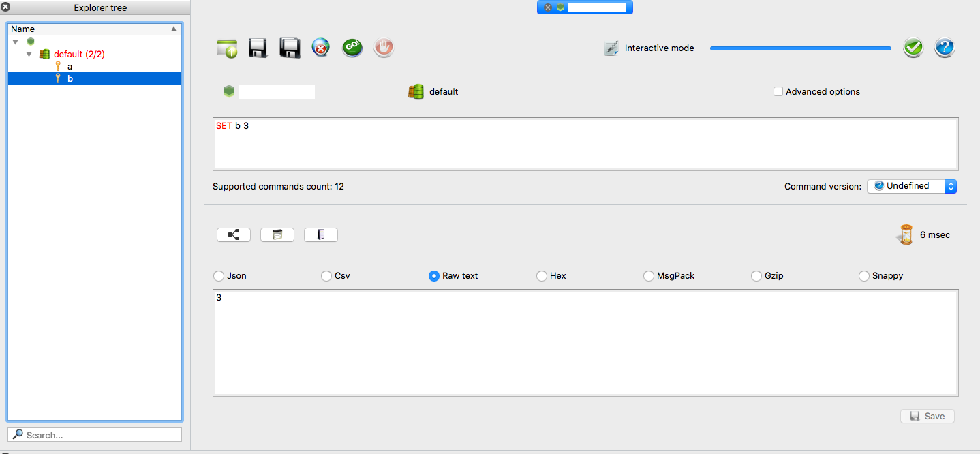Click the Interactive mode label
Screen dimensions: 980x454
(x=660, y=48)
